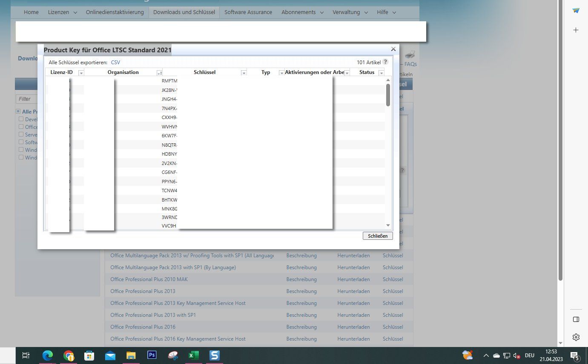Open the Organisation column filter dropdown
Viewport: 588px width, 364px height.
tap(159, 73)
